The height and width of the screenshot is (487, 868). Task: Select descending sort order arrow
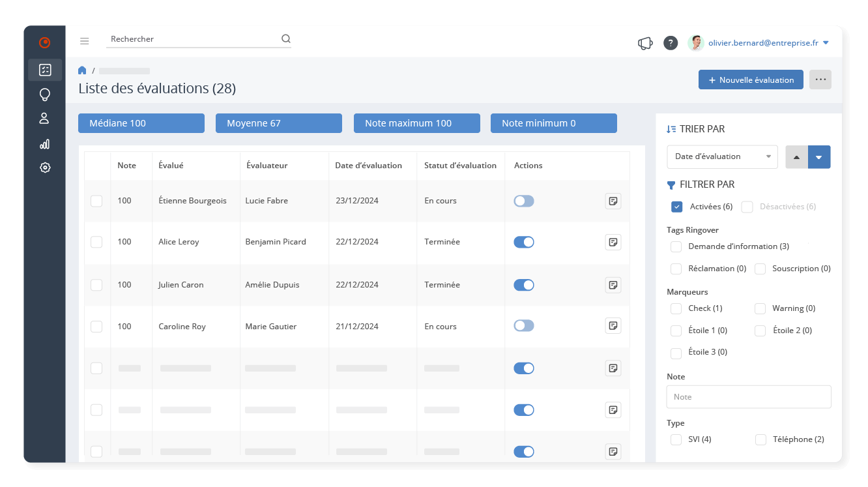819,157
